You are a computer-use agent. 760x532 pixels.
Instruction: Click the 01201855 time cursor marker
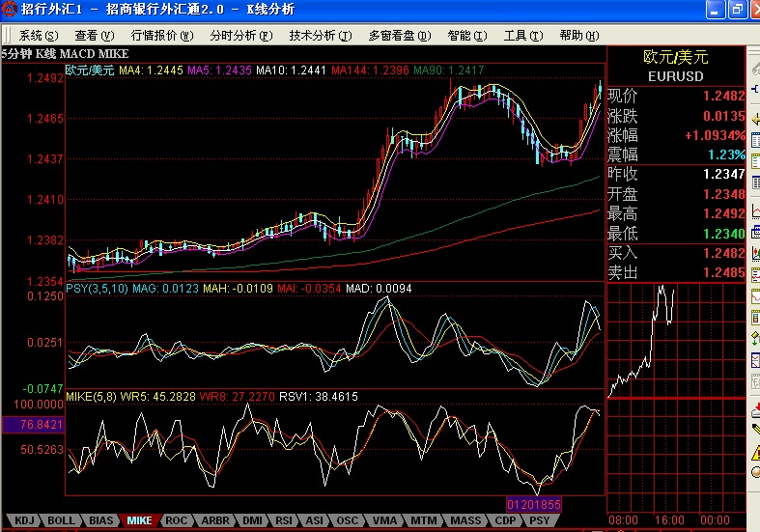tap(534, 504)
